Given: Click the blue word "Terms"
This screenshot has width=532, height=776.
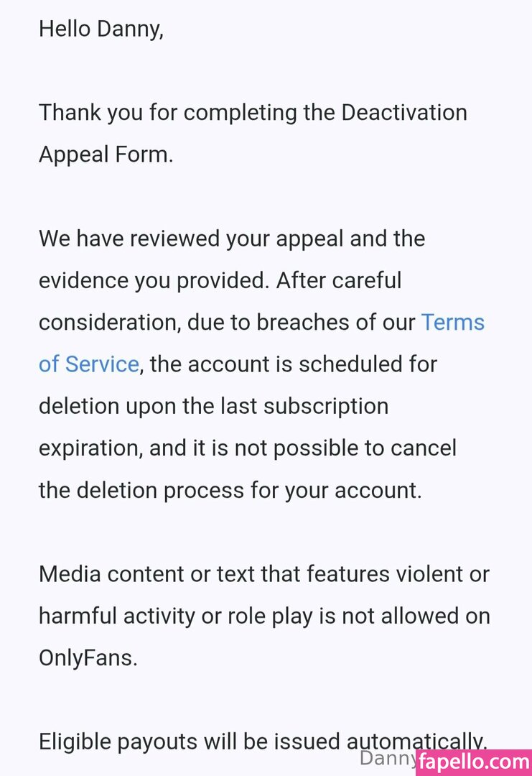Looking at the screenshot, I should [x=453, y=323].
